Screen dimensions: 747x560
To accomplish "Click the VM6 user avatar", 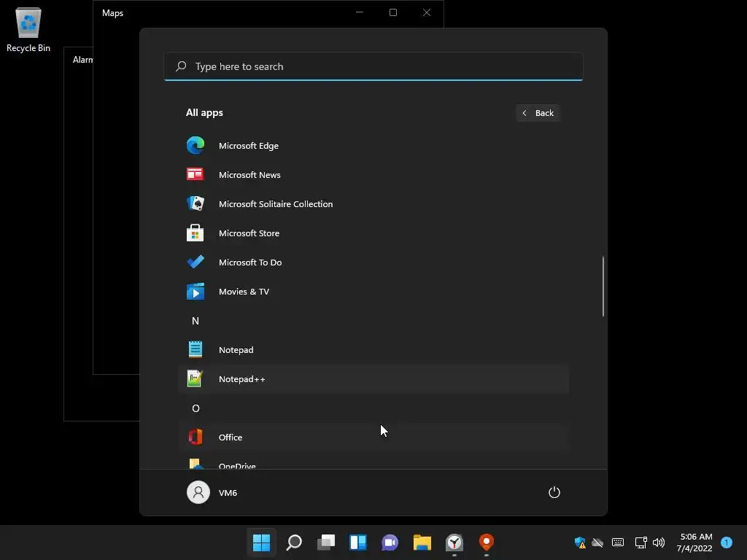I will pyautogui.click(x=198, y=492).
